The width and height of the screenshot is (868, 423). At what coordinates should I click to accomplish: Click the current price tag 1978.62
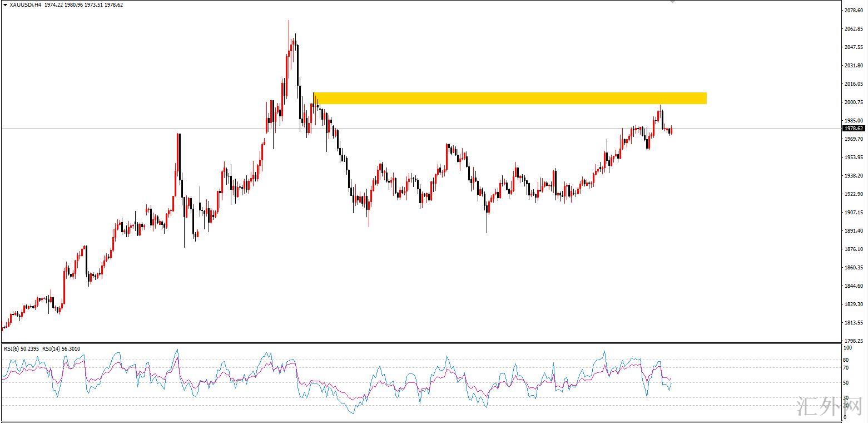(854, 129)
